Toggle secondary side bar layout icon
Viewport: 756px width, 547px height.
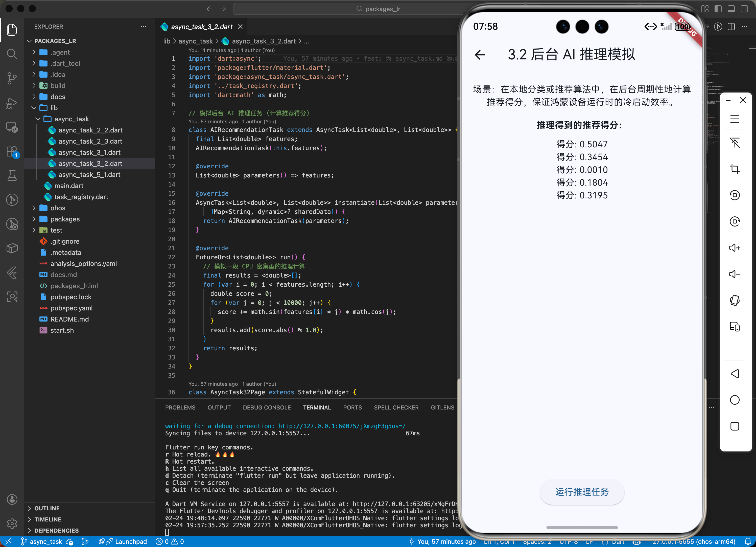[x=744, y=9]
